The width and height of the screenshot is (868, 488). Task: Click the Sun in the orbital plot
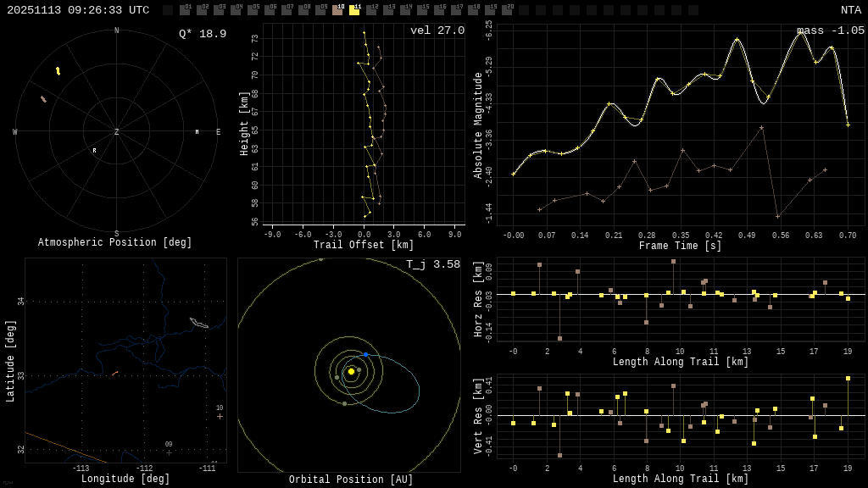351,371
